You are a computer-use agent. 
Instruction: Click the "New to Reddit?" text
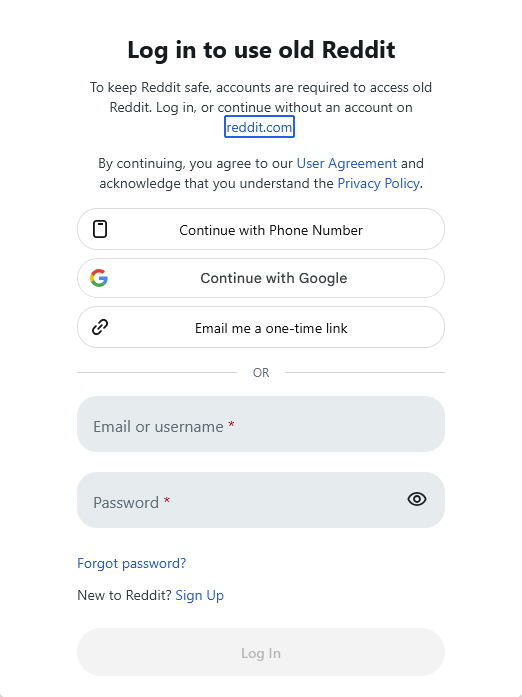click(x=124, y=595)
